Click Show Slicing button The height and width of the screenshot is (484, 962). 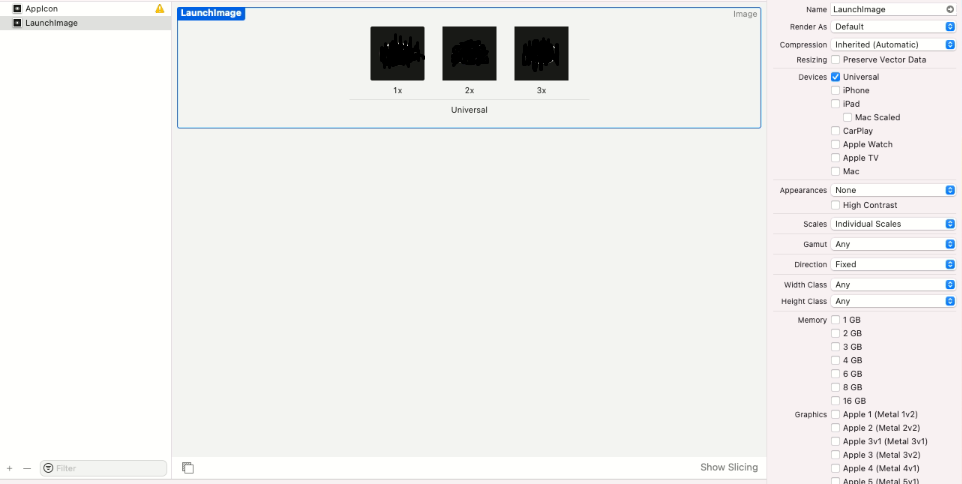pos(729,467)
